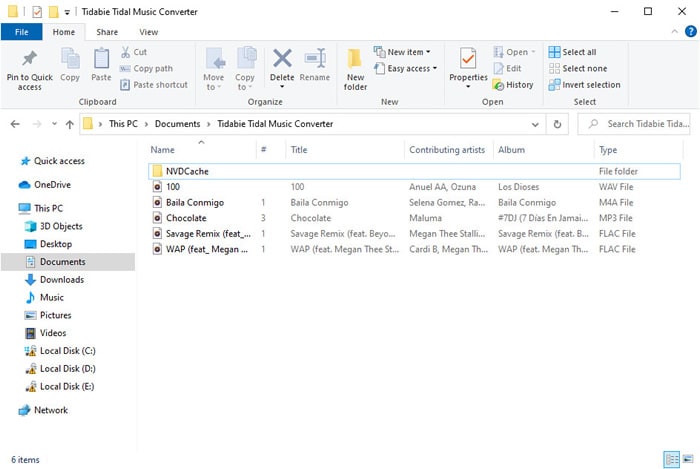Open the New item dropdown
This screenshot has width=700, height=469.
(408, 52)
